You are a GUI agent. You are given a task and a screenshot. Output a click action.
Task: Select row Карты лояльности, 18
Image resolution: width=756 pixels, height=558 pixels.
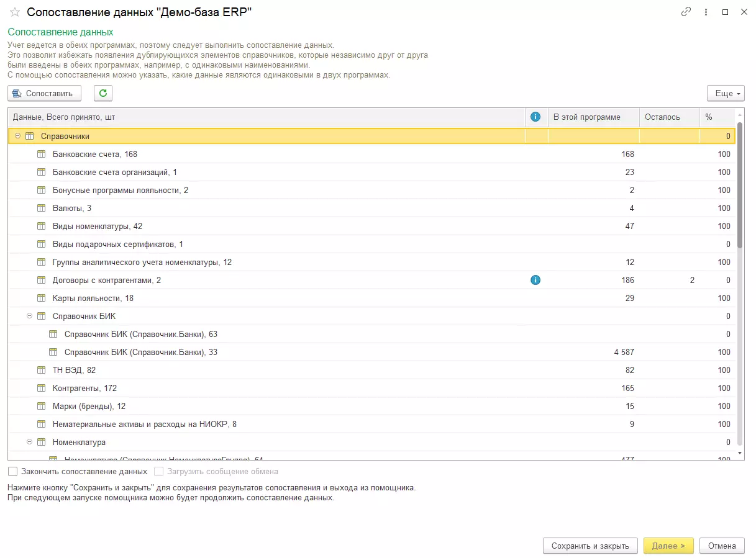371,298
